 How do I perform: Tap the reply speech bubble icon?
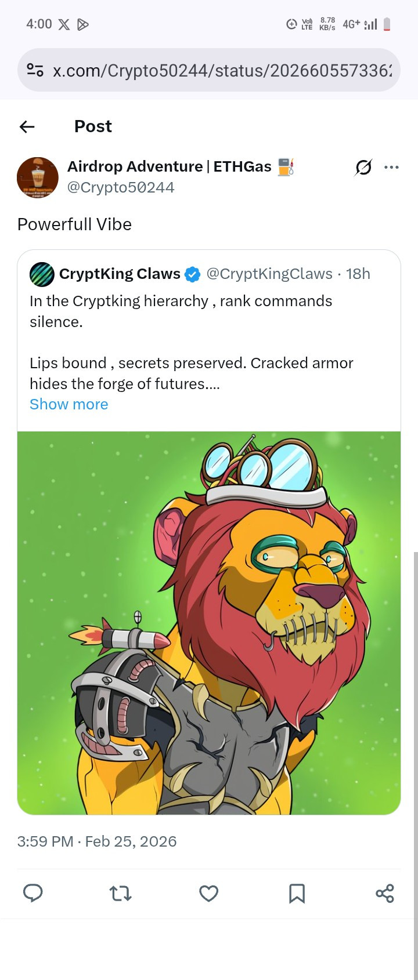click(x=33, y=893)
